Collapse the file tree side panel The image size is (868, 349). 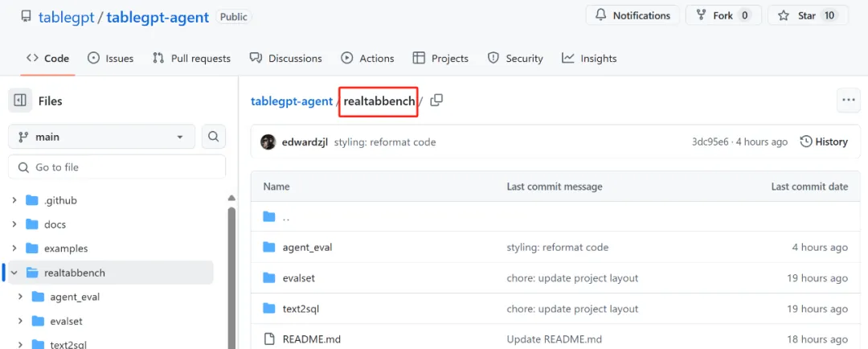20,101
